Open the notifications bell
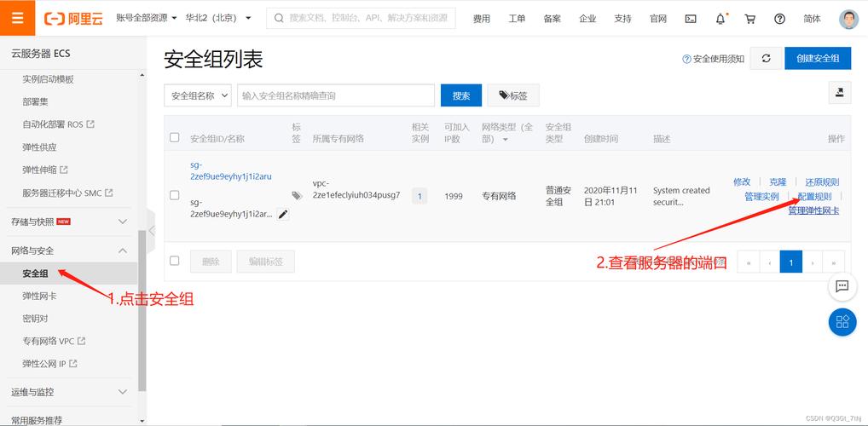868x426 pixels. pos(720,19)
